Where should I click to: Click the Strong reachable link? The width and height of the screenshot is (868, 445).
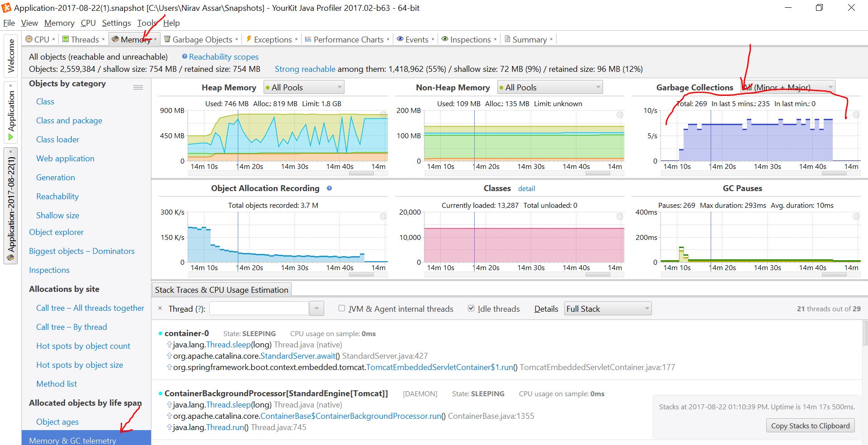[x=305, y=69]
